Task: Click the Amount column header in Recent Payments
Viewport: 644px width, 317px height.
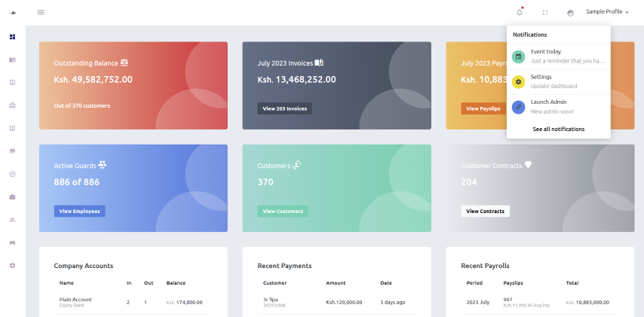Action: (x=336, y=283)
